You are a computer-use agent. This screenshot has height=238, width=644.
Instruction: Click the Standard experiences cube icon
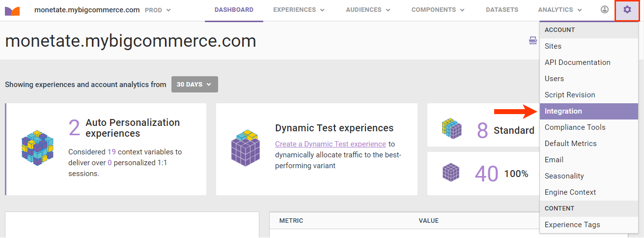(452, 128)
